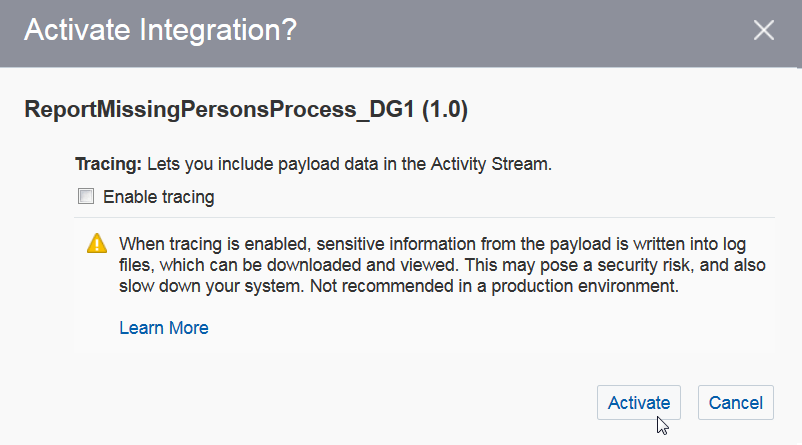This screenshot has width=802, height=445.
Task: Click the empty gray dialog header bar
Action: tap(520, 30)
